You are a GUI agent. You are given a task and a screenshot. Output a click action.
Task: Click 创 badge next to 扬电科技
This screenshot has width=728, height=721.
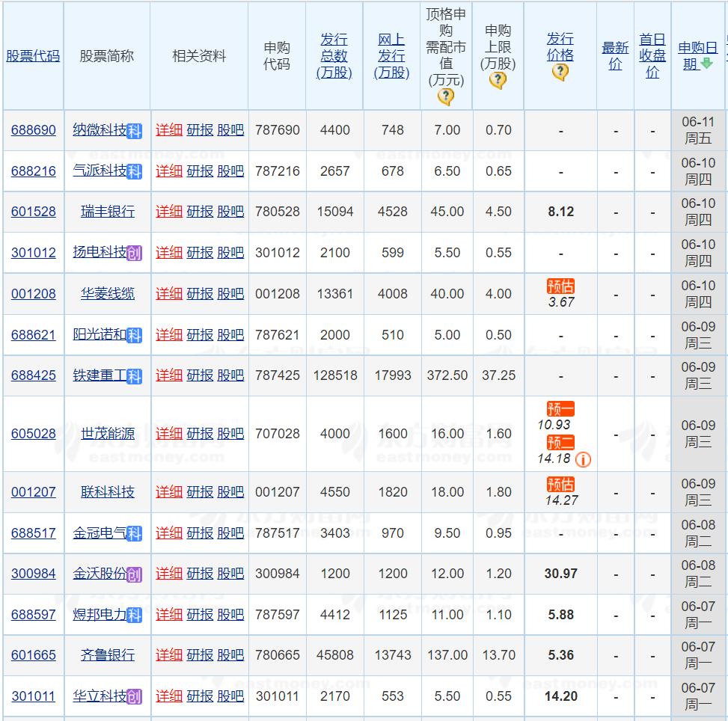(134, 254)
